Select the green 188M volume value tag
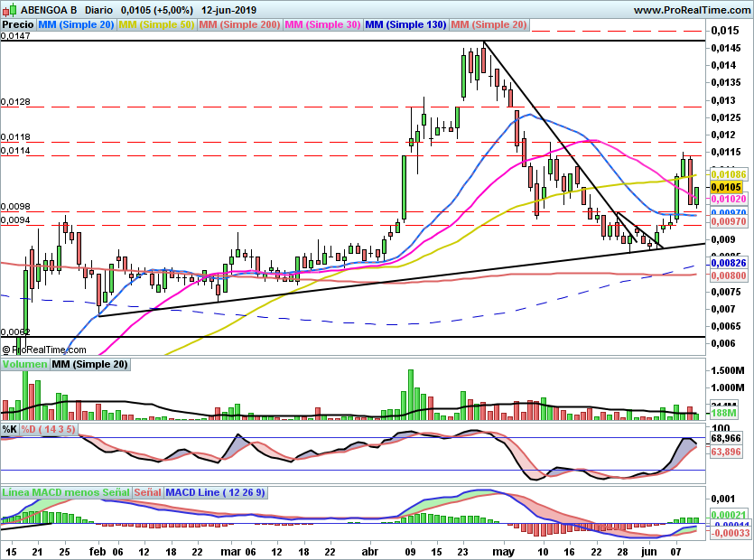Image resolution: width=754 pixels, height=560 pixels. tap(724, 413)
